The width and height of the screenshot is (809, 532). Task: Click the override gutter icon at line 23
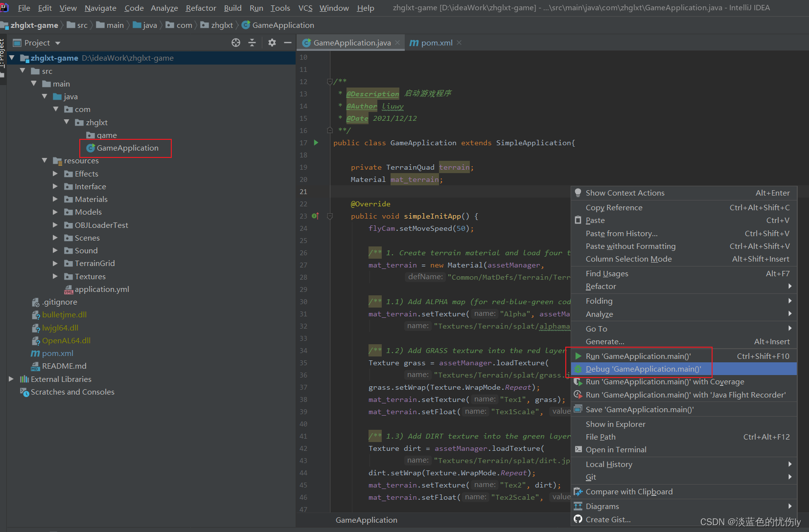(x=315, y=216)
